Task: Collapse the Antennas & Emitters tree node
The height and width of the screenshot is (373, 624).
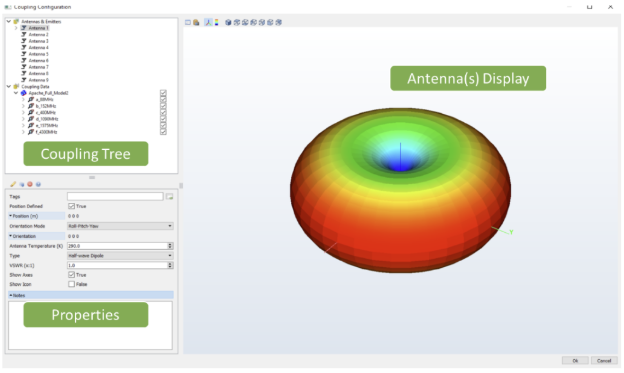Action: tap(9, 21)
